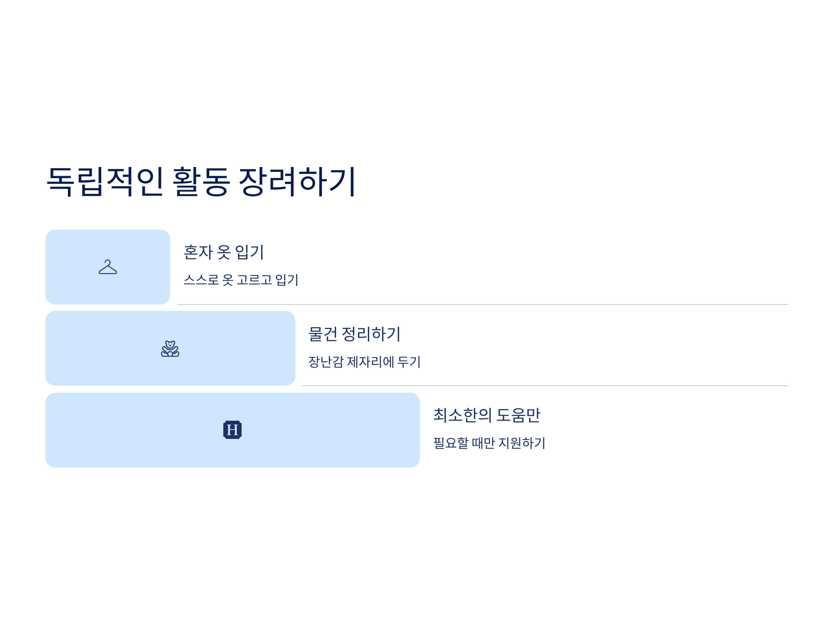Select the longest blue bar with the H
The height and width of the screenshot is (630, 840).
pos(233,430)
